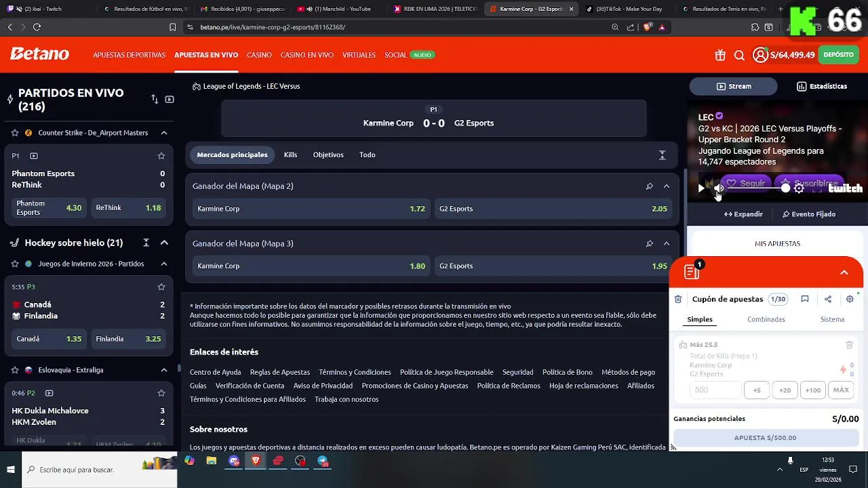Reload the page
The image size is (868, 488).
(37, 27)
